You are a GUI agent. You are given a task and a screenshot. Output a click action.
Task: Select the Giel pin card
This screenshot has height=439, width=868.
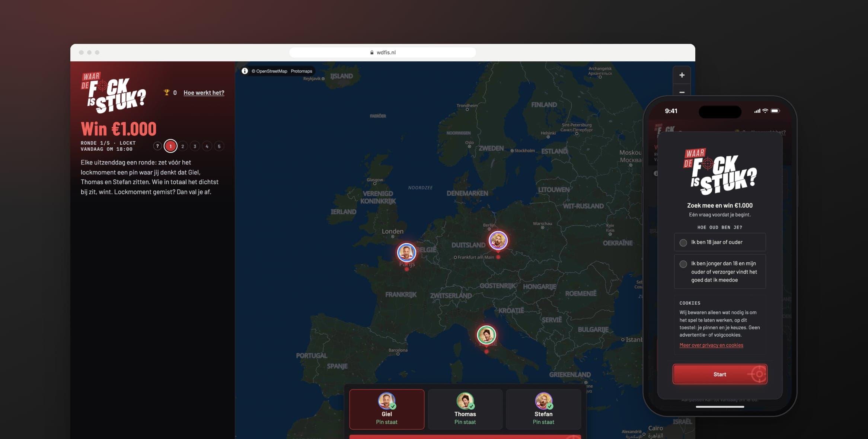click(387, 409)
